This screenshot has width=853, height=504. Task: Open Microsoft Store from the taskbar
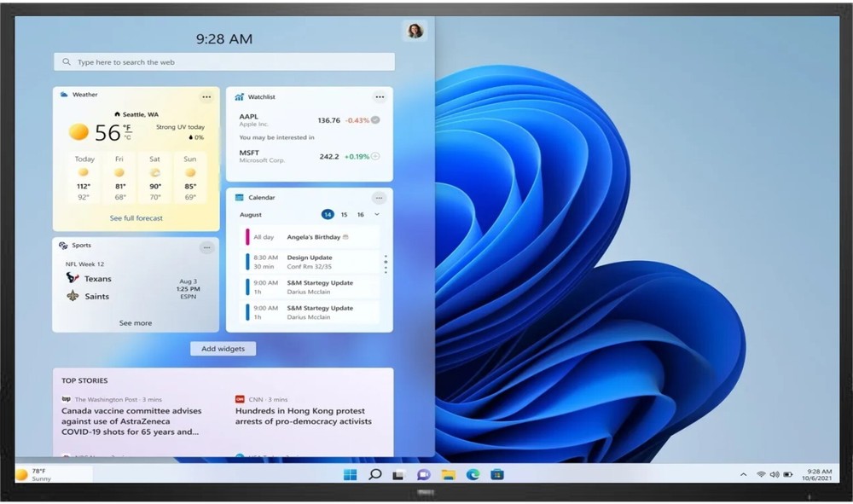tap(497, 474)
